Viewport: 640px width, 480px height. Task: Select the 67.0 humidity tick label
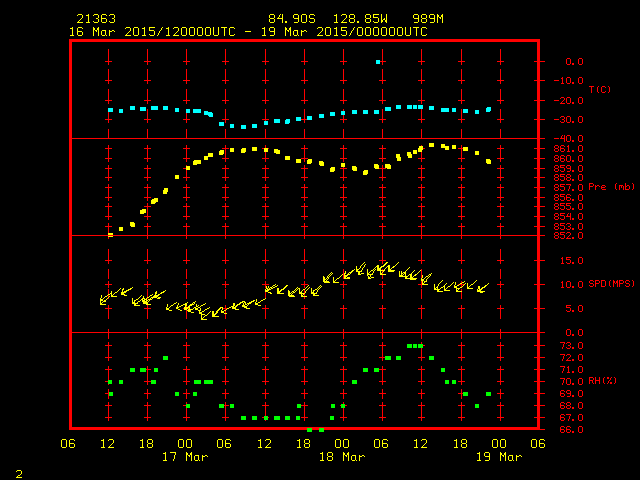coord(571,418)
